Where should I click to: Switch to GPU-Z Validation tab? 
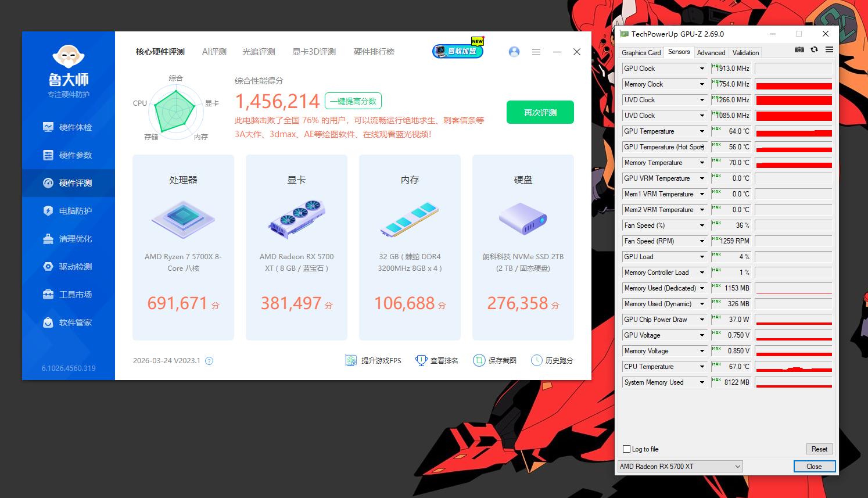click(745, 52)
